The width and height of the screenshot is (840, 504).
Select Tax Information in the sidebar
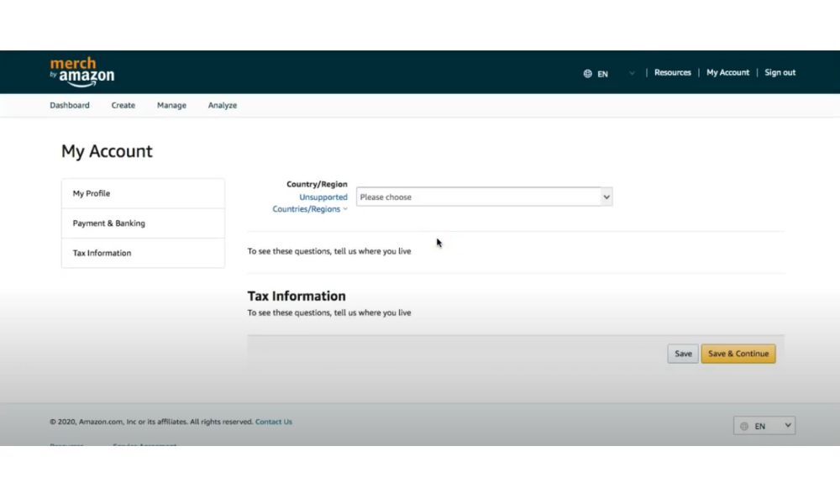point(143,253)
